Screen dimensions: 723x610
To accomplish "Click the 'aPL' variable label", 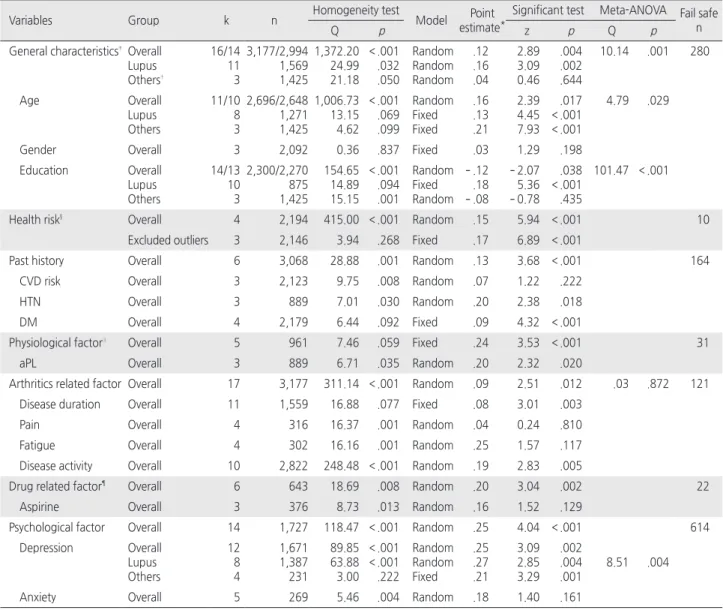I will click(x=28, y=363).
